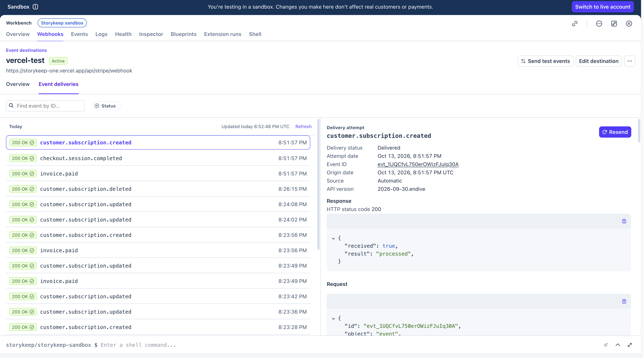Go to the Health tab

[123, 34]
